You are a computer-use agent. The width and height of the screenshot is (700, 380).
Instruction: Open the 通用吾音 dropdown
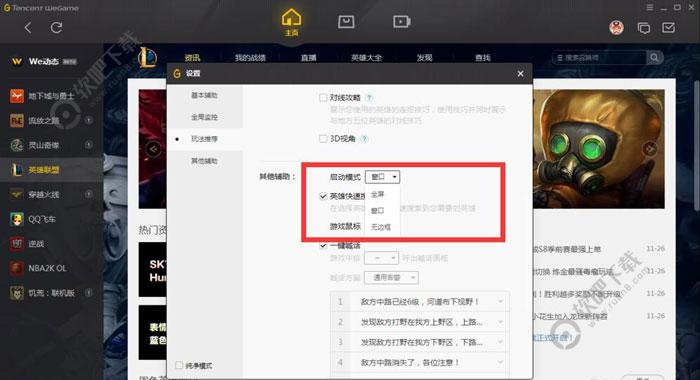click(x=392, y=277)
